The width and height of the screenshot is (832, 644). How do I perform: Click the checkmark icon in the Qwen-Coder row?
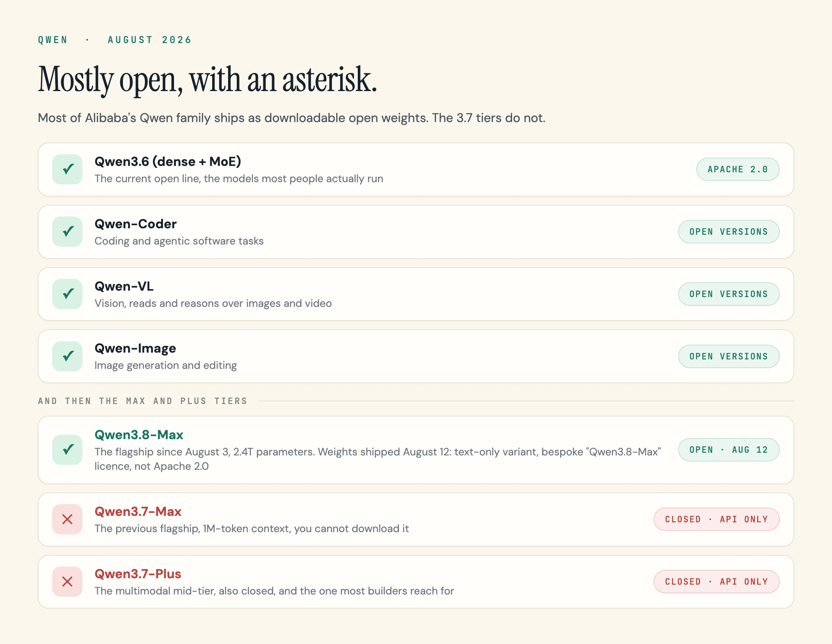67,232
